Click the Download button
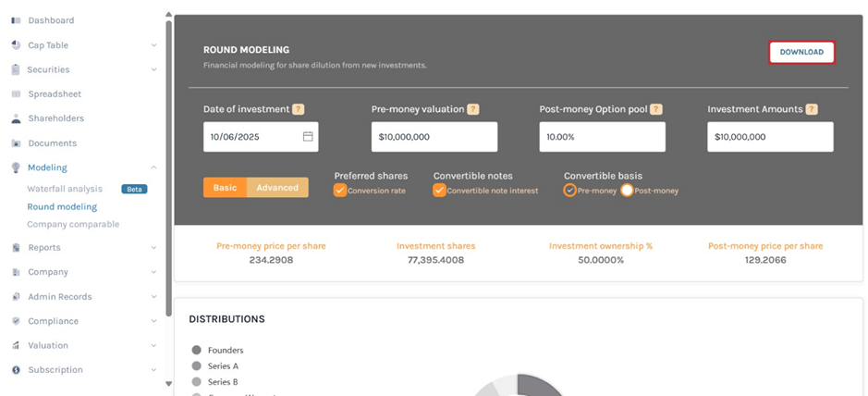Screen dimensions: 868x396 pos(801,53)
